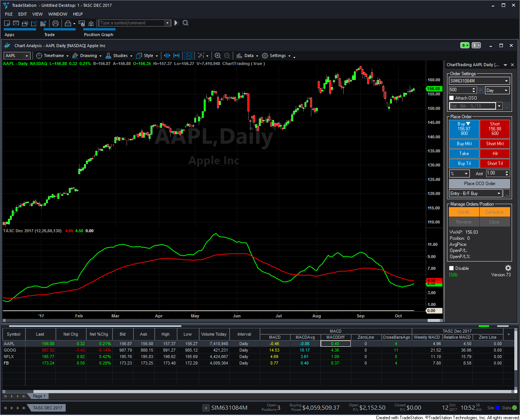
Task: Click the Amt 1.00 stepper arrows
Action: point(507,173)
